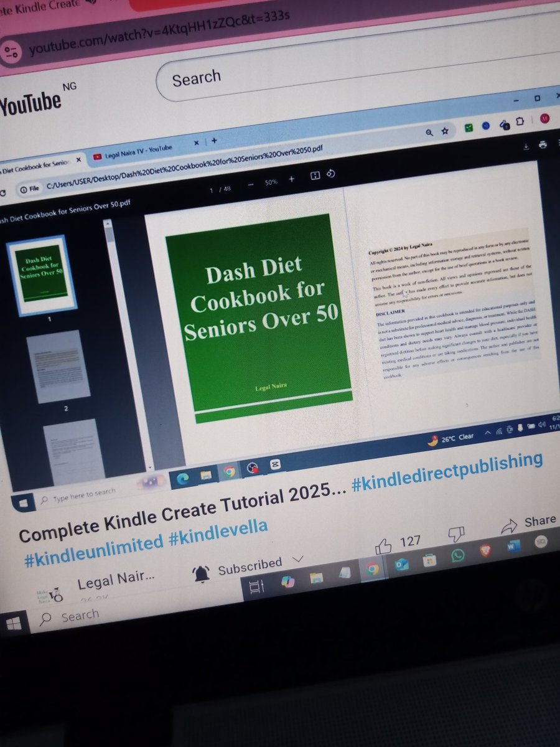
Task: Click the fit to page icon in PDF toolbar
Action: (x=315, y=176)
